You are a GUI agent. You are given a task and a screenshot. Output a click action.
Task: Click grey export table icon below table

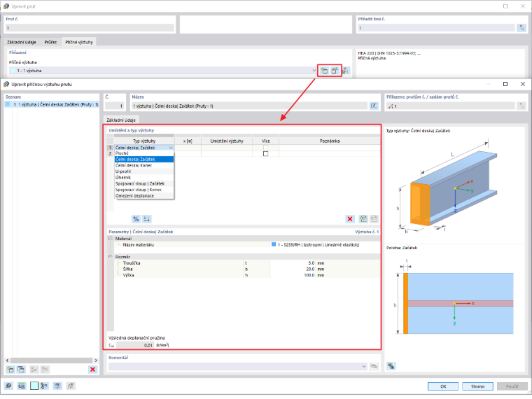coord(374,219)
